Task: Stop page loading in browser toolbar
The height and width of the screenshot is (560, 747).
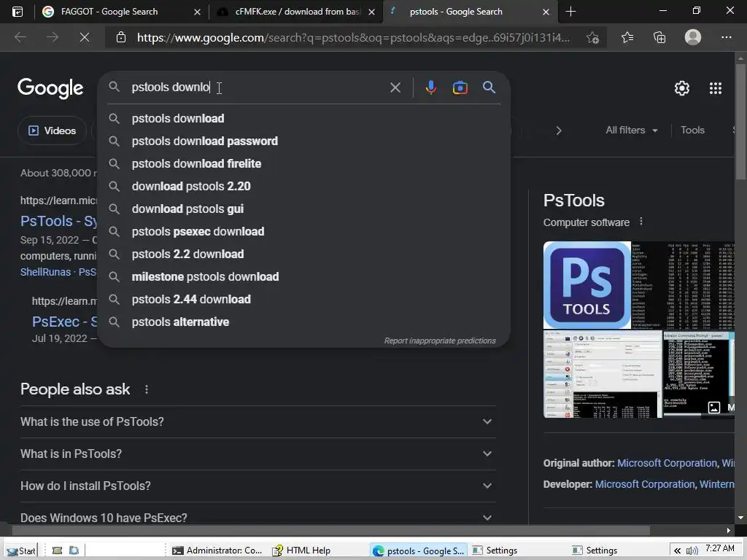Action: pyautogui.click(x=85, y=37)
